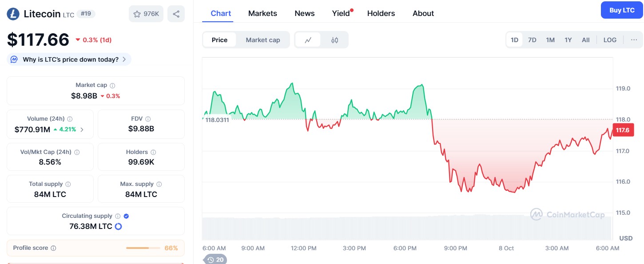Expand Volume (24h) details arrow
The width and height of the screenshot is (644, 264).
tap(81, 130)
